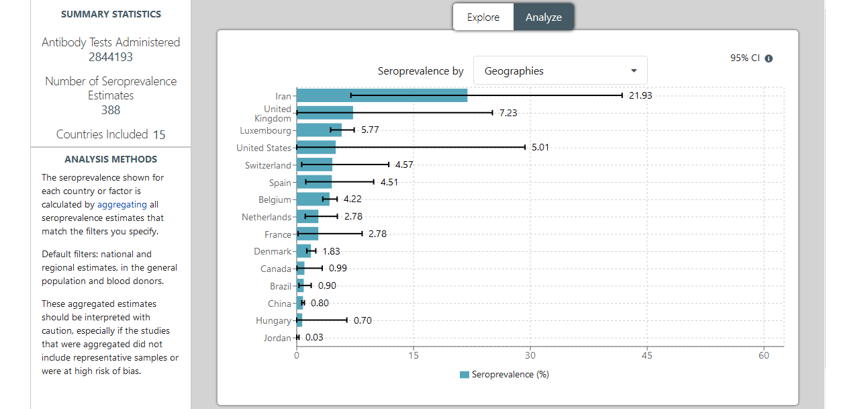Click the Jordan axis label
Viewport: 868px width, 409px height.
tap(277, 338)
